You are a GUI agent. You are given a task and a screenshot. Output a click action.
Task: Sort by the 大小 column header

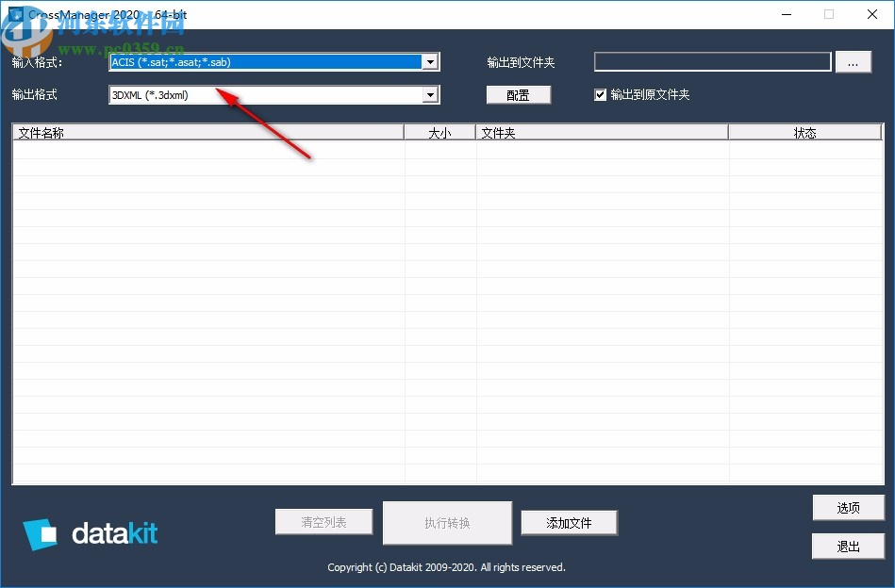tap(439, 132)
